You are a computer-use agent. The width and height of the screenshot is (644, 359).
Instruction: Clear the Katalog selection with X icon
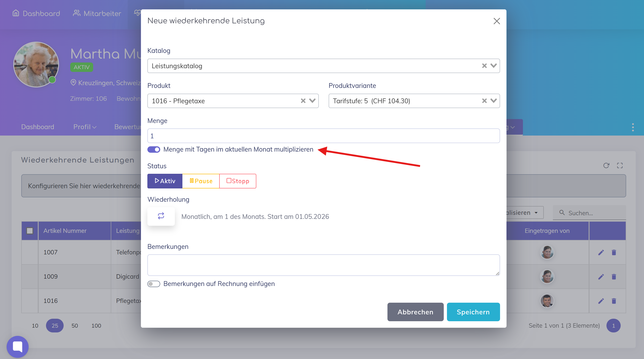pos(484,66)
